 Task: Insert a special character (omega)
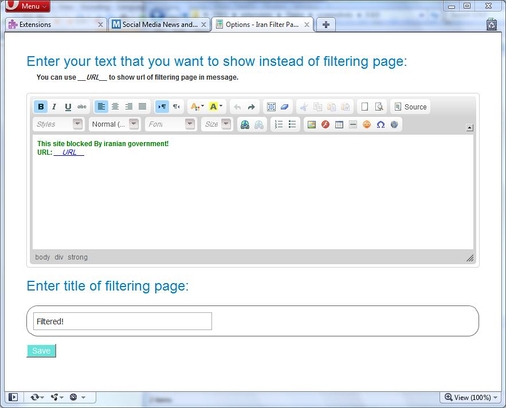click(x=381, y=124)
